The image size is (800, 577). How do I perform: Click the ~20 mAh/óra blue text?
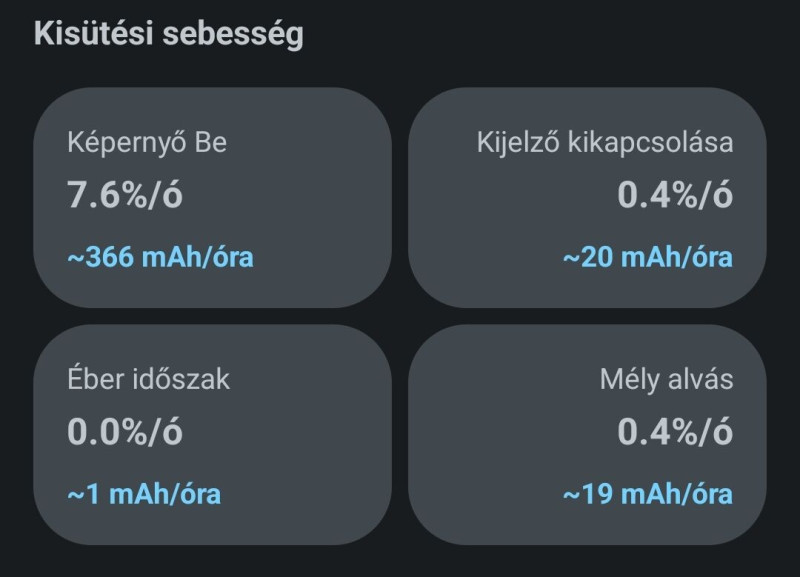pyautogui.click(x=647, y=257)
